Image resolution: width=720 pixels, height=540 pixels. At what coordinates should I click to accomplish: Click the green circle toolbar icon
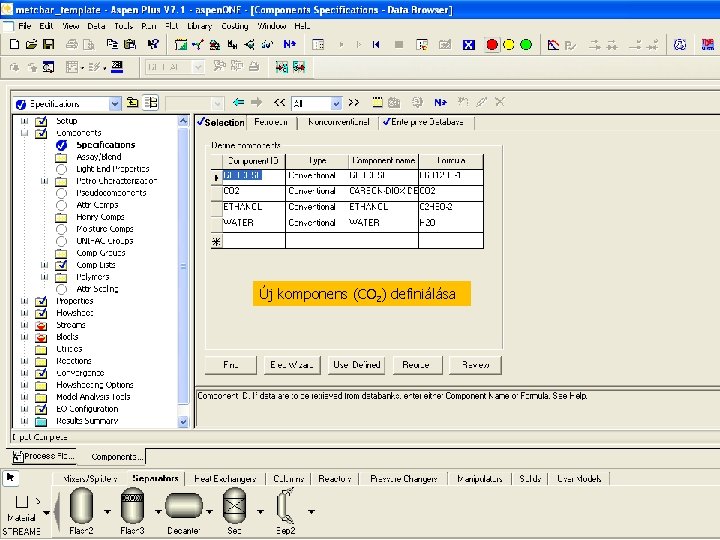(x=525, y=44)
